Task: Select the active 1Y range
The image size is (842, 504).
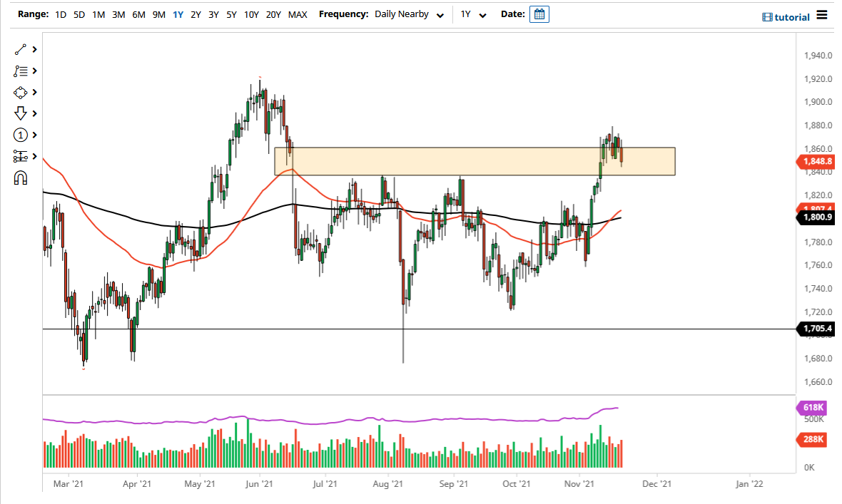Action: [178, 14]
